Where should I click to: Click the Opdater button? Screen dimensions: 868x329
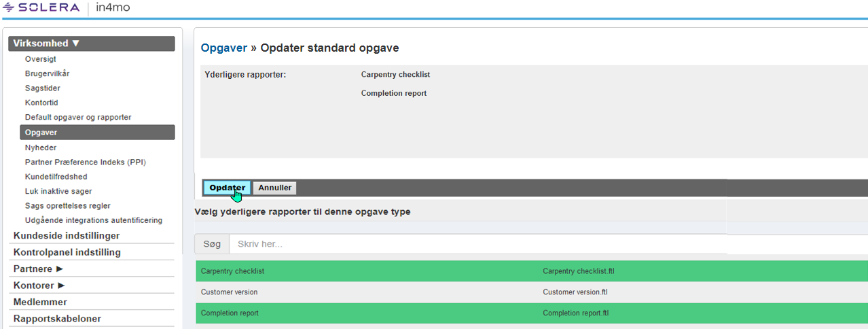tap(227, 188)
